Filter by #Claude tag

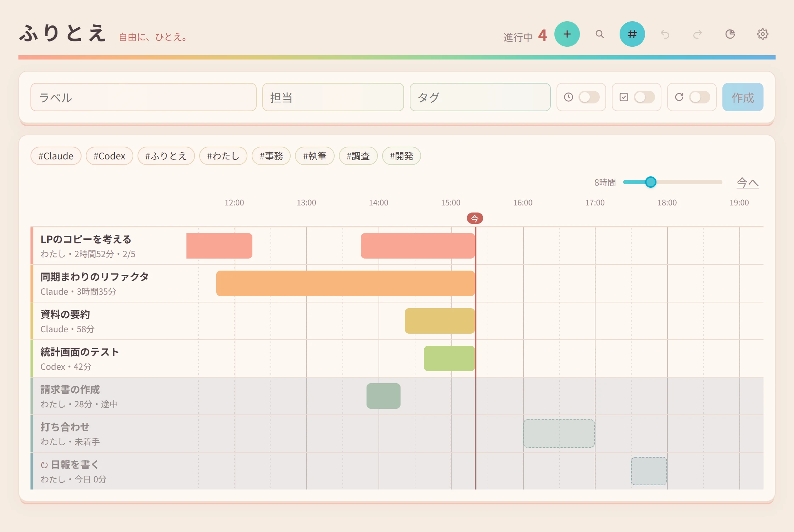[x=56, y=156]
